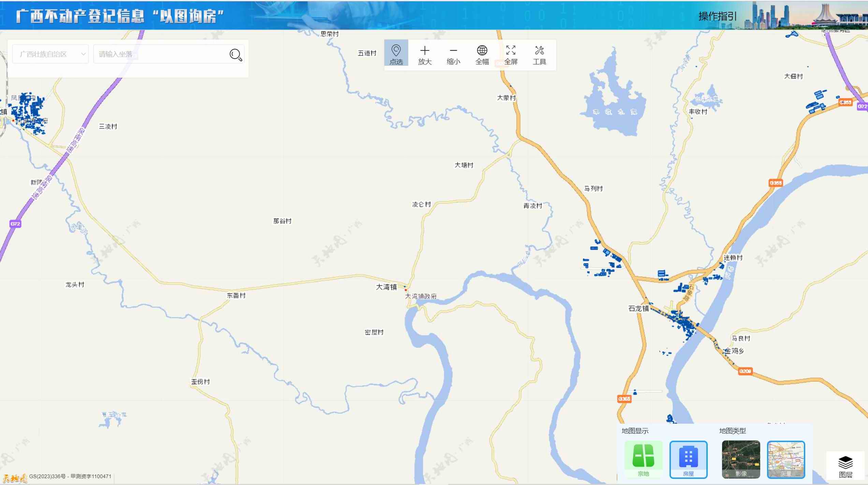
Task: Click the 全幅 full extent globe icon
Action: point(482,51)
